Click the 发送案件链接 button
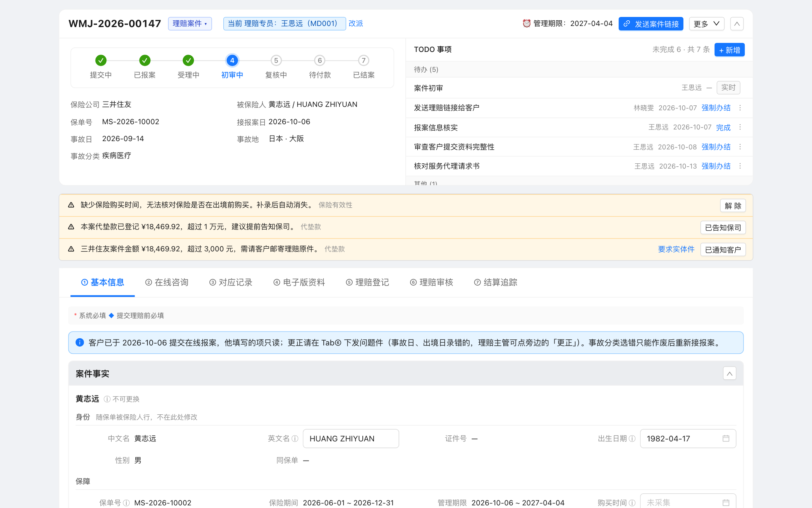812x508 pixels. [x=651, y=24]
